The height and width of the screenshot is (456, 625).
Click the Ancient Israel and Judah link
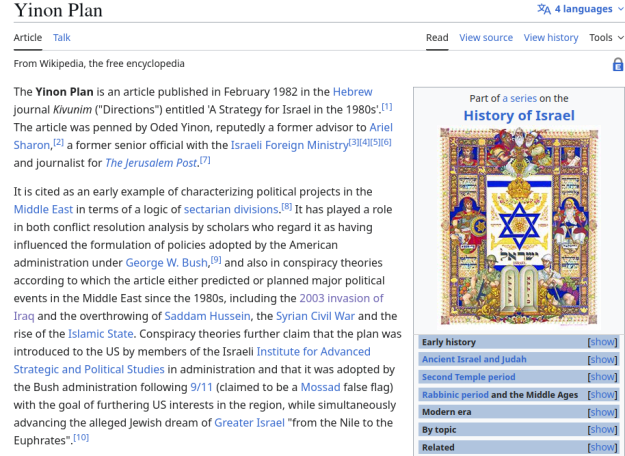tap(474, 360)
